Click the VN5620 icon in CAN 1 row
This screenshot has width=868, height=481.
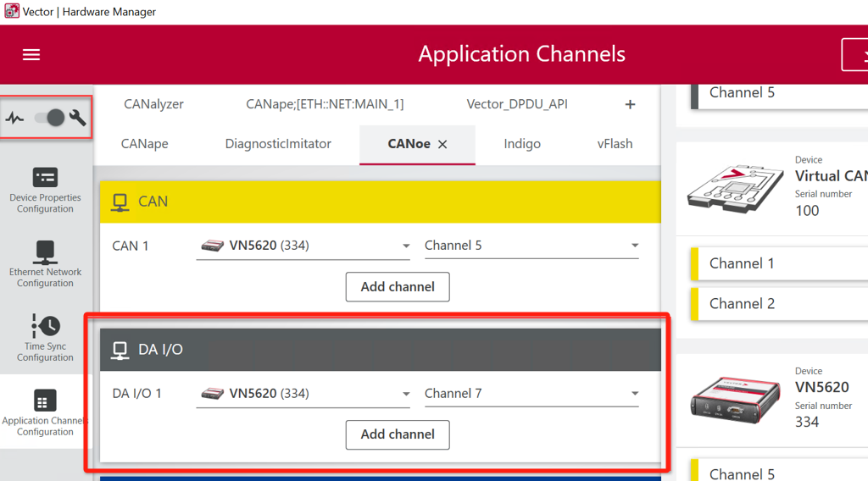pyautogui.click(x=212, y=246)
